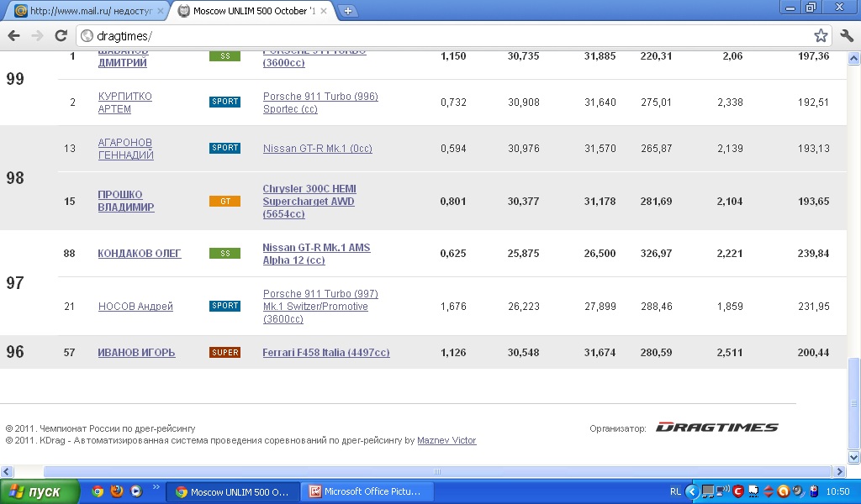Open Chrysler 300C HEMI Supercharget link

[309, 202]
